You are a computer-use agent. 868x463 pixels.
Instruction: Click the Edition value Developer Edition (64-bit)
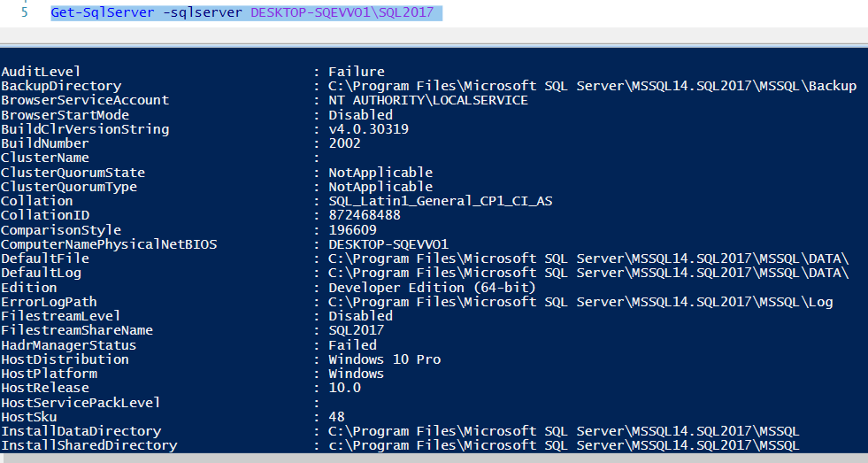(432, 288)
